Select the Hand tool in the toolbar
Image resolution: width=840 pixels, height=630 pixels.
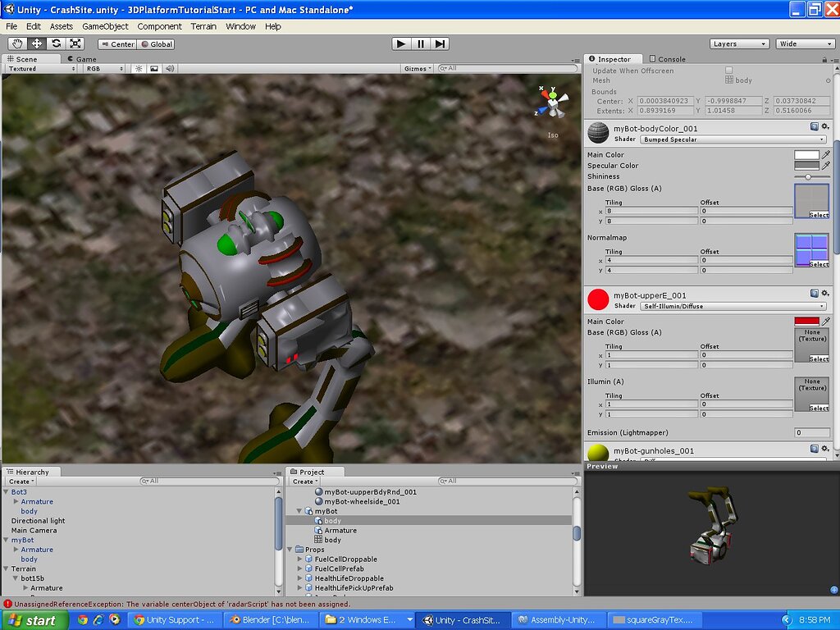pos(18,43)
